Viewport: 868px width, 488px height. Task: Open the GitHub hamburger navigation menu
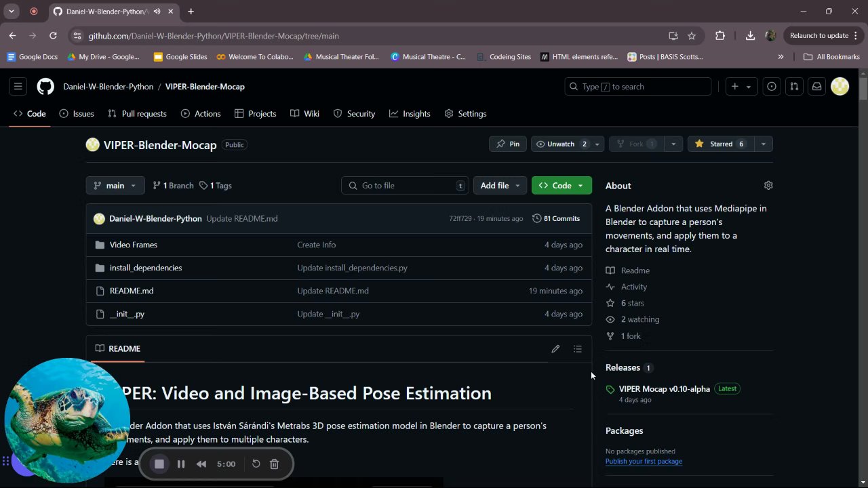[x=18, y=87]
